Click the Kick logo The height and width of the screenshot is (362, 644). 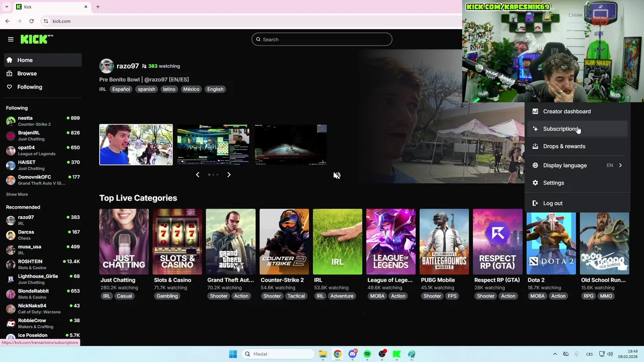[x=37, y=39]
